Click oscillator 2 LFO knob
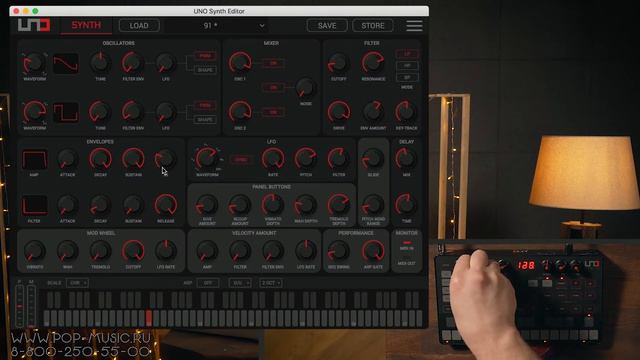 [x=166, y=112]
